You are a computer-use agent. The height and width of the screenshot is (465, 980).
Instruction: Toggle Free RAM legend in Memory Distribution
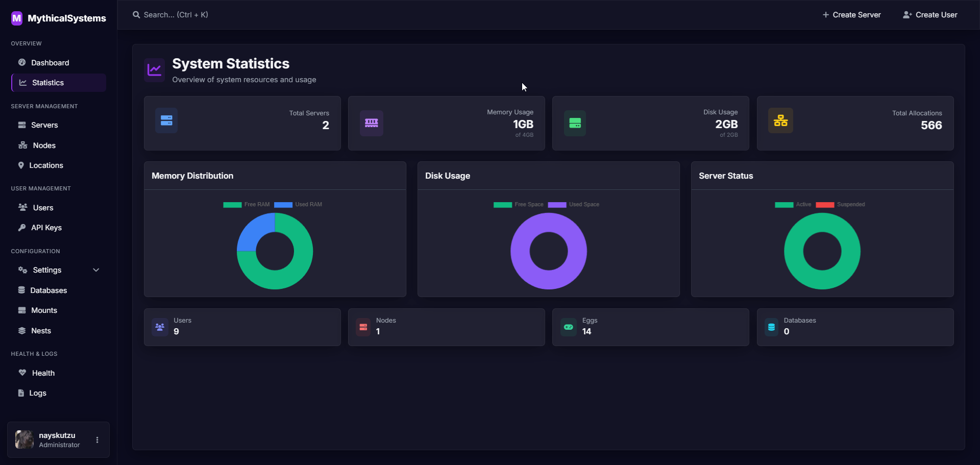pyautogui.click(x=247, y=205)
